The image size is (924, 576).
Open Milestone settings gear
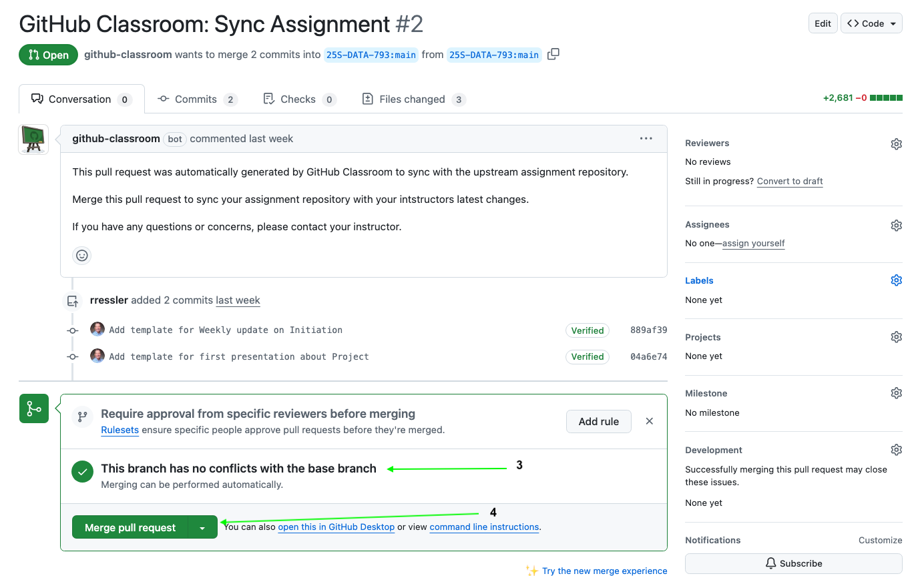click(897, 393)
